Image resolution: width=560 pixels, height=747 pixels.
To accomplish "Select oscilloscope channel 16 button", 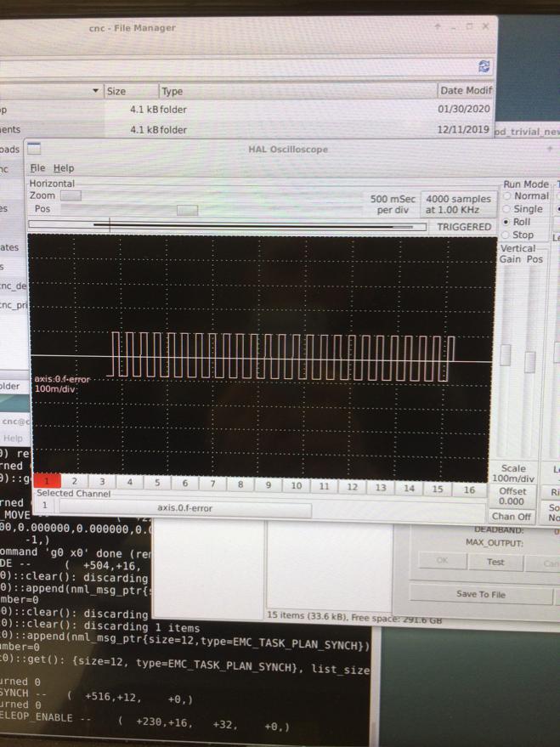I will click(468, 489).
